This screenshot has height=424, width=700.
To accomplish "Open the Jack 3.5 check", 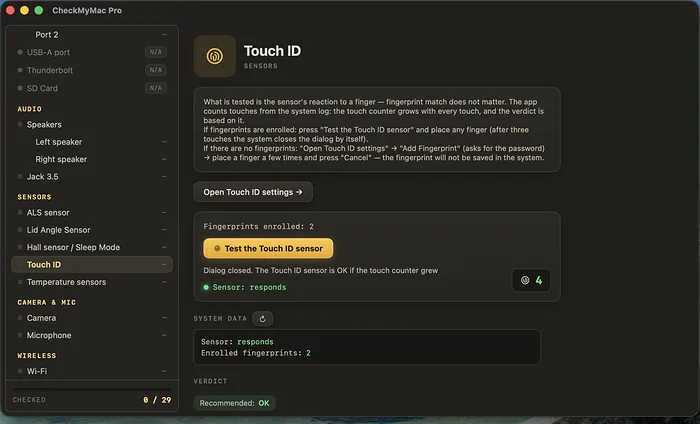I will 92,177.
